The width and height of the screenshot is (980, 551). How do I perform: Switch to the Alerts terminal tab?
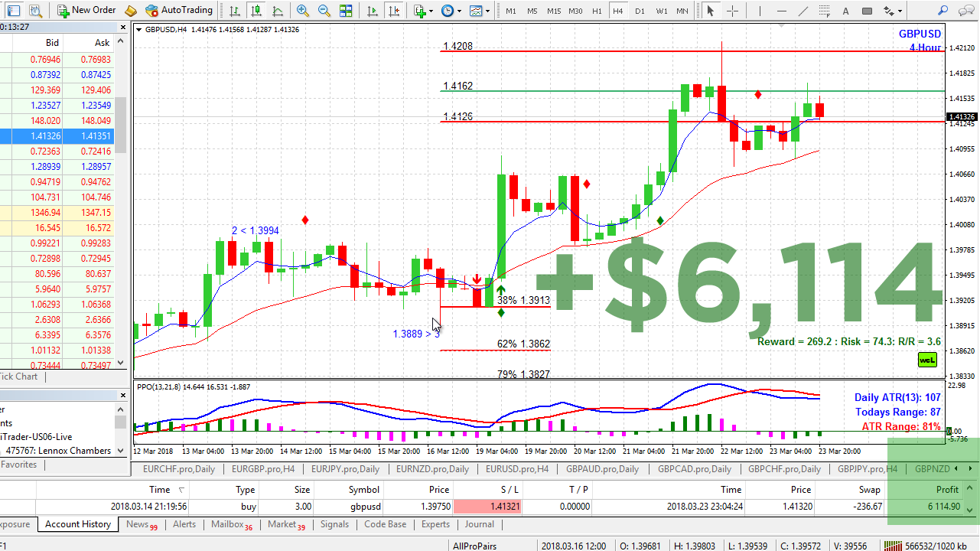pyautogui.click(x=184, y=524)
